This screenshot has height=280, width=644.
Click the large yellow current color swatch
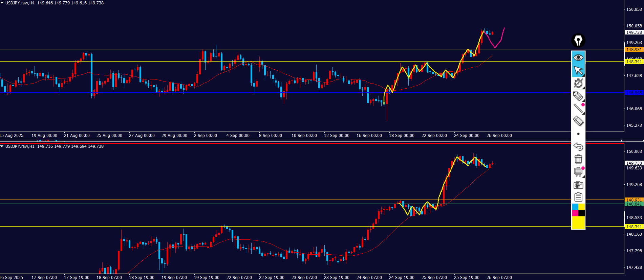578,223
